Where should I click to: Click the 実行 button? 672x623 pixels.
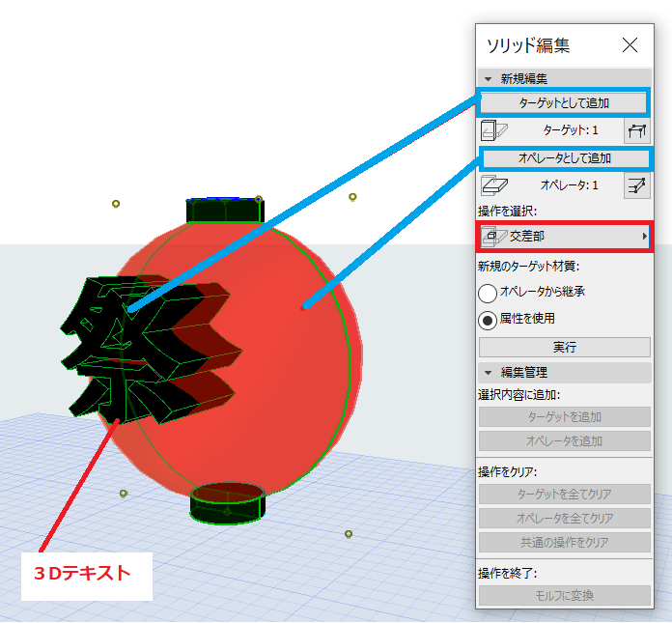pyautogui.click(x=565, y=348)
